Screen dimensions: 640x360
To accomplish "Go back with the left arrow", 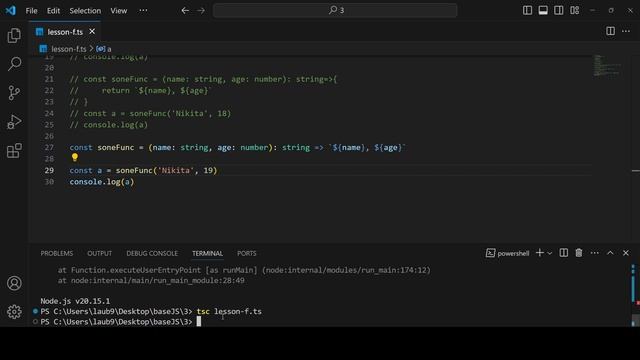I will pyautogui.click(x=185, y=11).
